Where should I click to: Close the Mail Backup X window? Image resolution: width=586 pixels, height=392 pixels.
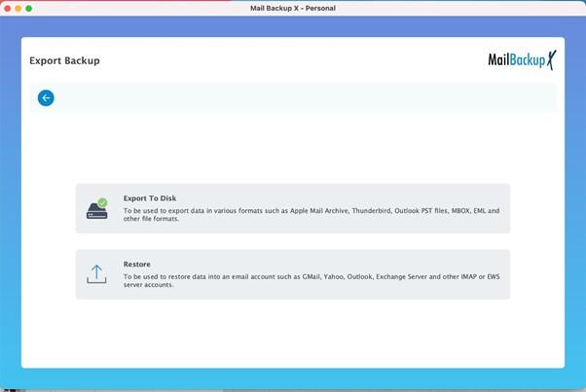[7, 8]
